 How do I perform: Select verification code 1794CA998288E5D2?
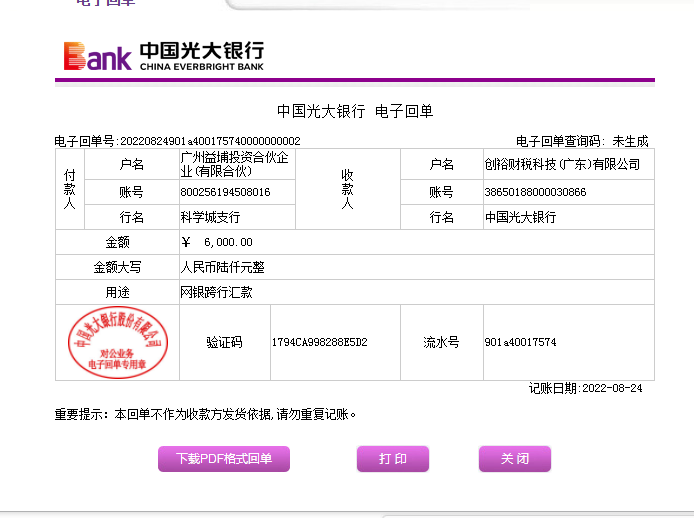coord(320,342)
